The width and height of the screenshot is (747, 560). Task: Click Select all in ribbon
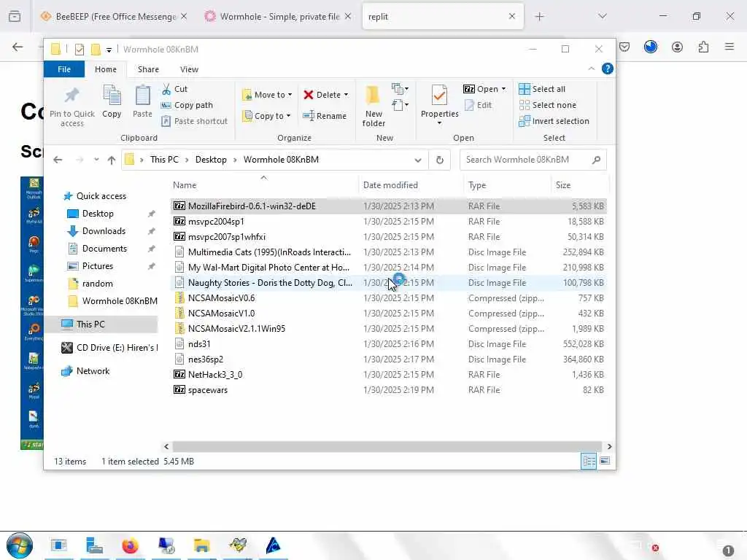click(x=542, y=89)
